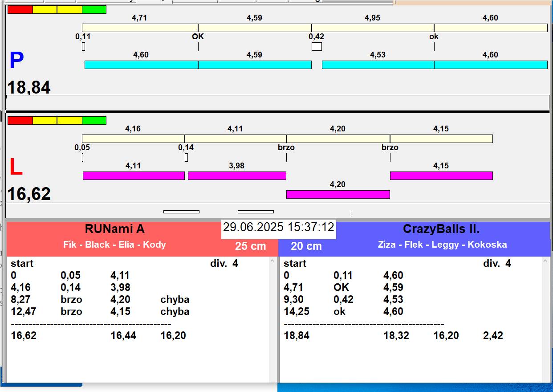Select the CrazyBalls II. team name header

tap(441, 229)
